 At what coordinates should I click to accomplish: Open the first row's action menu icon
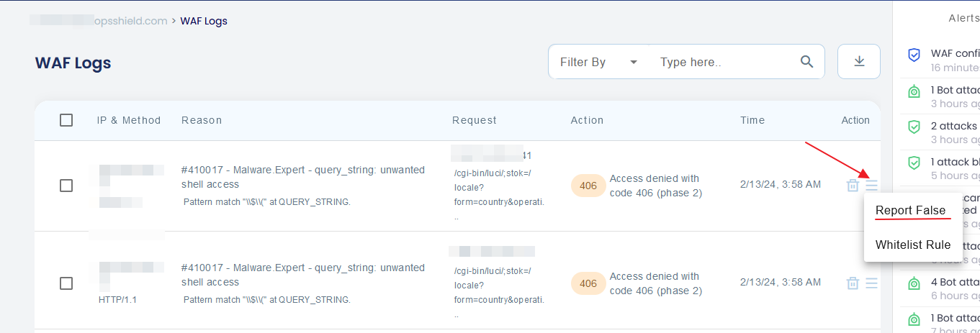coord(872,186)
